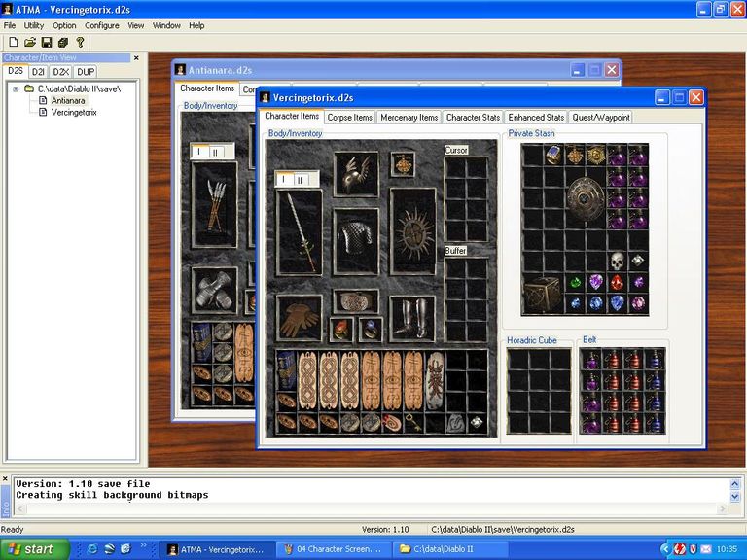Screen dimensions: 747x560
Task: Select the right ring with blue gem
Action: coord(371,330)
